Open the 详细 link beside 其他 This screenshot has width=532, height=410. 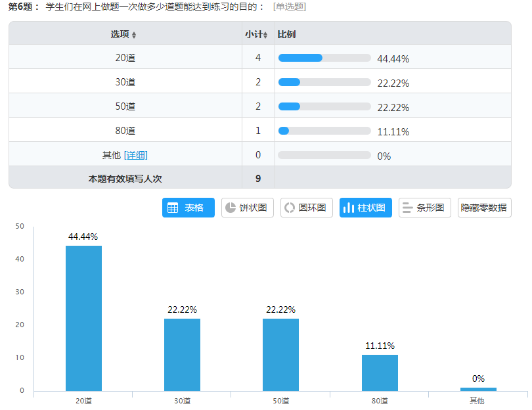[x=136, y=155]
